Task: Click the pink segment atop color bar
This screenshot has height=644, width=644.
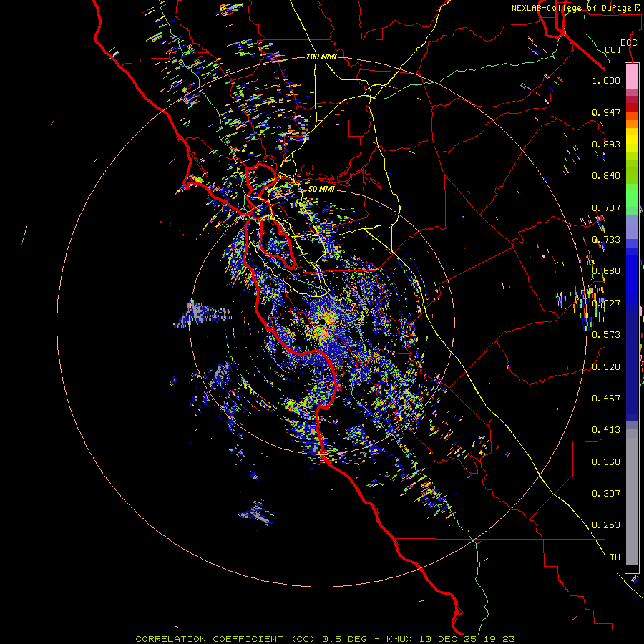Action: click(x=632, y=76)
